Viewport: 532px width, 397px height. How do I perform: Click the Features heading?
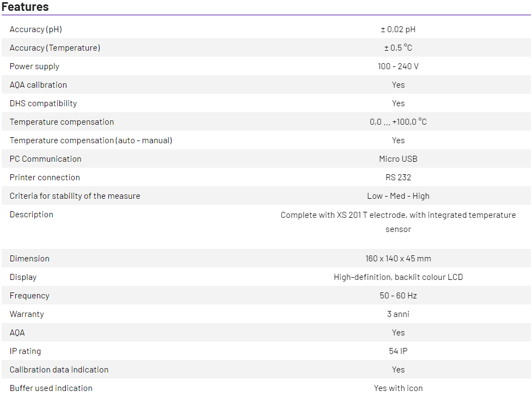pos(25,7)
